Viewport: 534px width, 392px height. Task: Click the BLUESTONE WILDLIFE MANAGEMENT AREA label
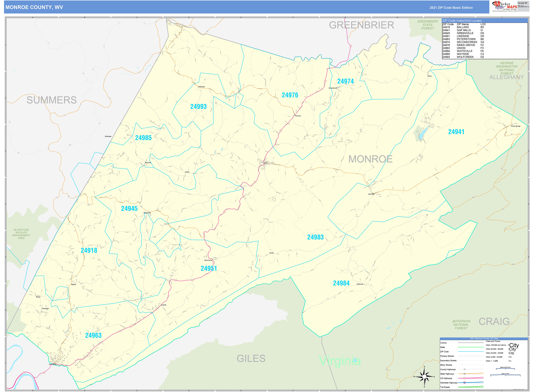(x=21, y=234)
